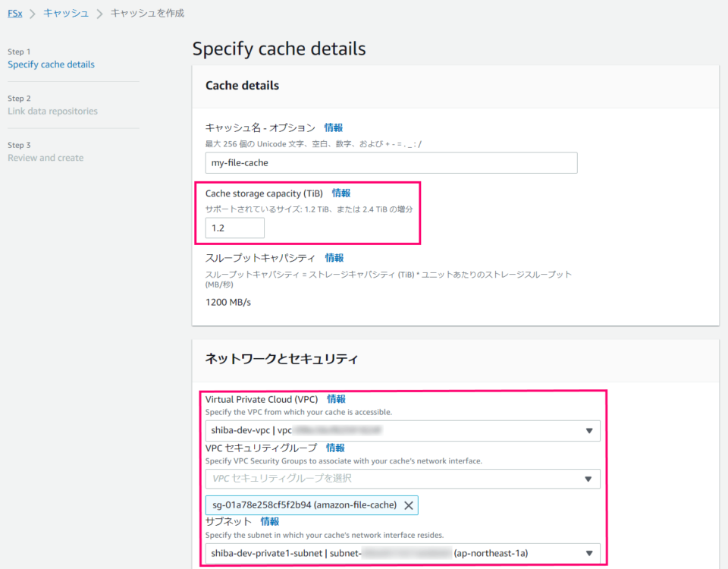Select Step 1 Specify cache details

(x=51, y=64)
